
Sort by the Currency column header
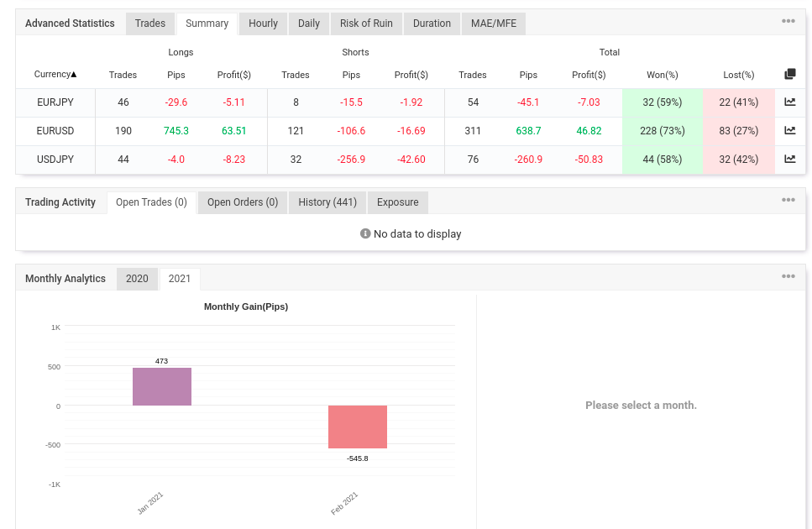(x=55, y=74)
